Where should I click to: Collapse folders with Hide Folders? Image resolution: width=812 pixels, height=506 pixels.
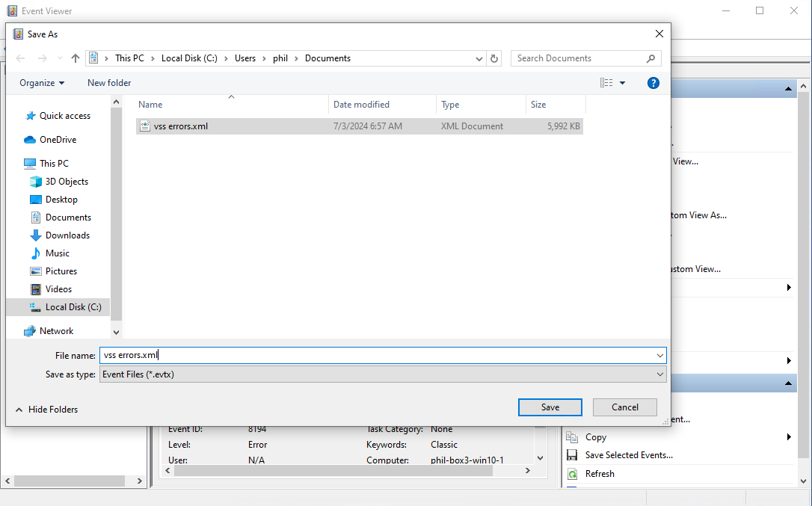tap(46, 410)
